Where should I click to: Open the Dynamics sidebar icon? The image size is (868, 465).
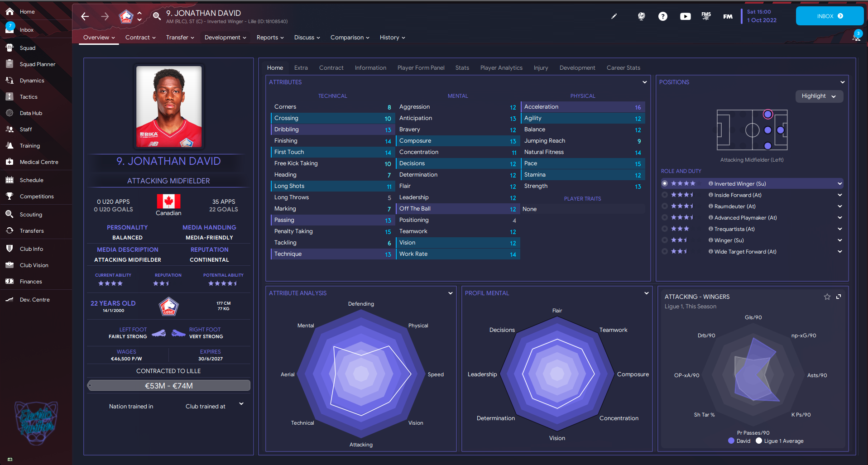pyautogui.click(x=10, y=80)
